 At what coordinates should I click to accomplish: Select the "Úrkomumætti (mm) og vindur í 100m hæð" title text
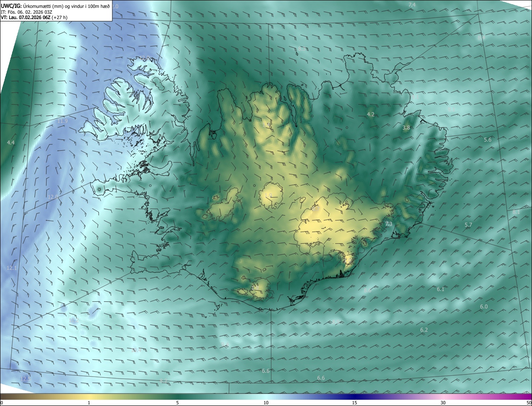(x=66, y=6)
